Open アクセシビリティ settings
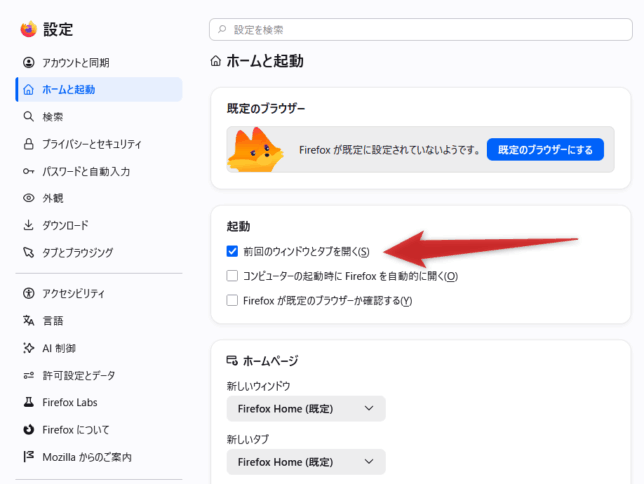 99,293
